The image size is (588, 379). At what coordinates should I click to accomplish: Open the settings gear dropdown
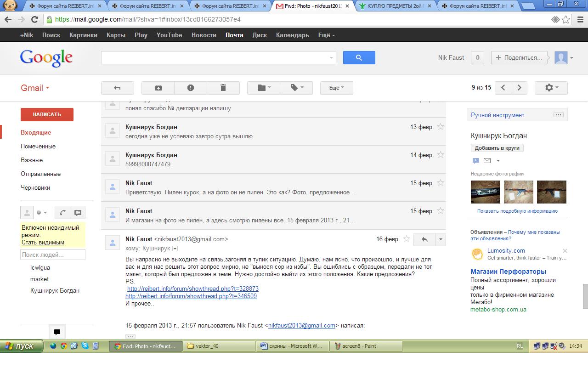551,88
